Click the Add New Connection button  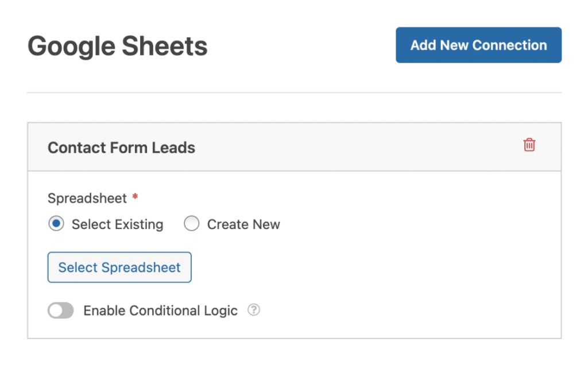478,45
